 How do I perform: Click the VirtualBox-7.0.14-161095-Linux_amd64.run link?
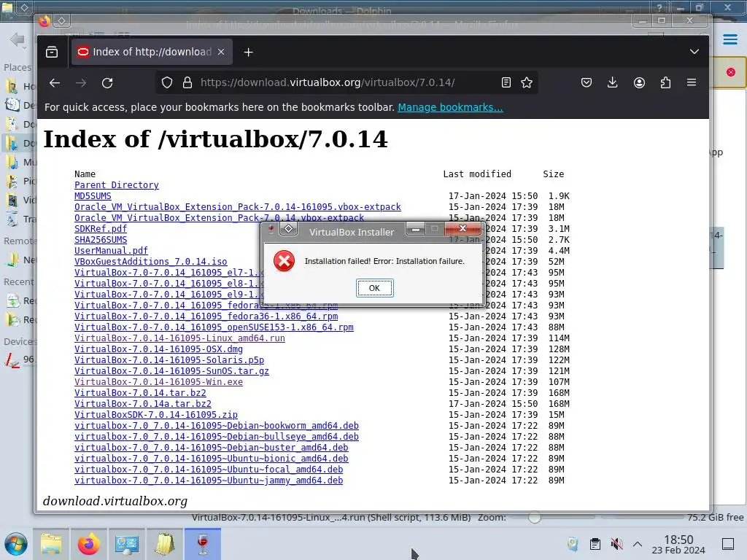click(x=179, y=338)
